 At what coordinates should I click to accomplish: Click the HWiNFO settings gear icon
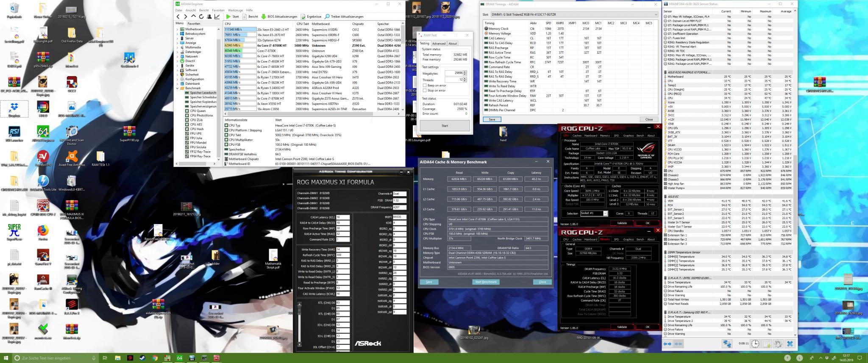pyautogui.click(x=778, y=344)
